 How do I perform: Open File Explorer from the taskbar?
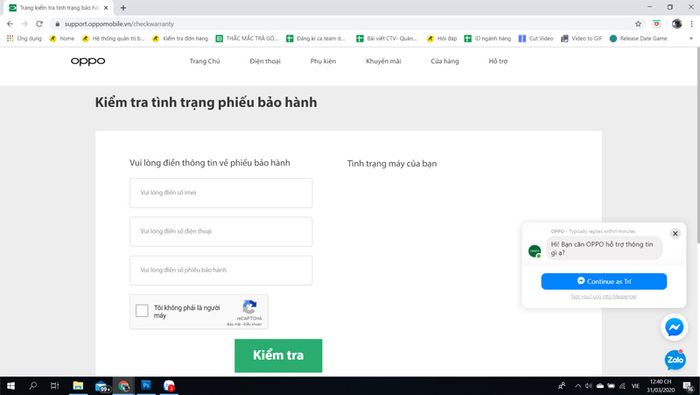[78, 386]
